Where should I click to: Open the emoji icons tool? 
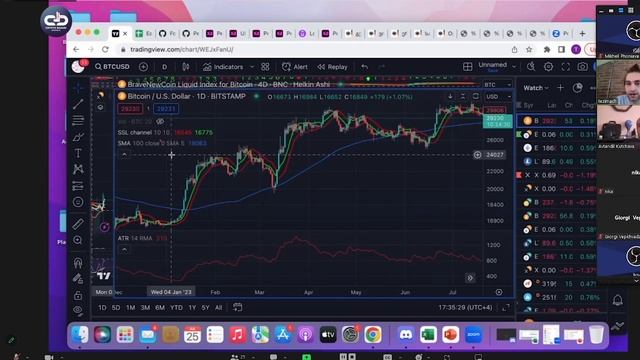pos(78,202)
